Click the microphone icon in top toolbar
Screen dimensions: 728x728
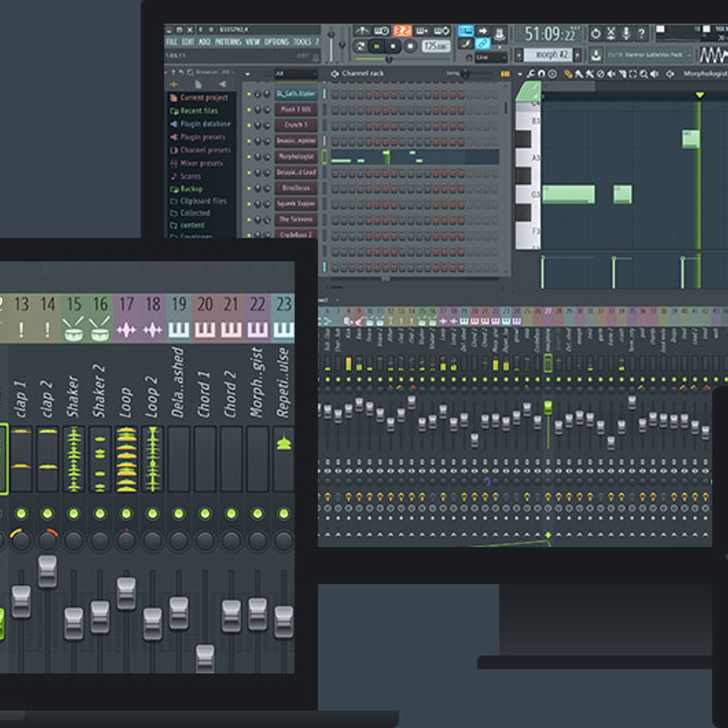[626, 33]
